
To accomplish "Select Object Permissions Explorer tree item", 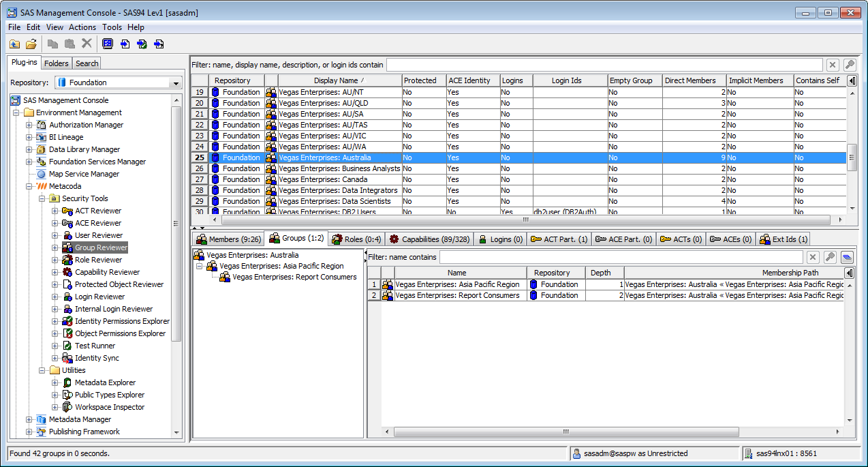I will (120, 333).
